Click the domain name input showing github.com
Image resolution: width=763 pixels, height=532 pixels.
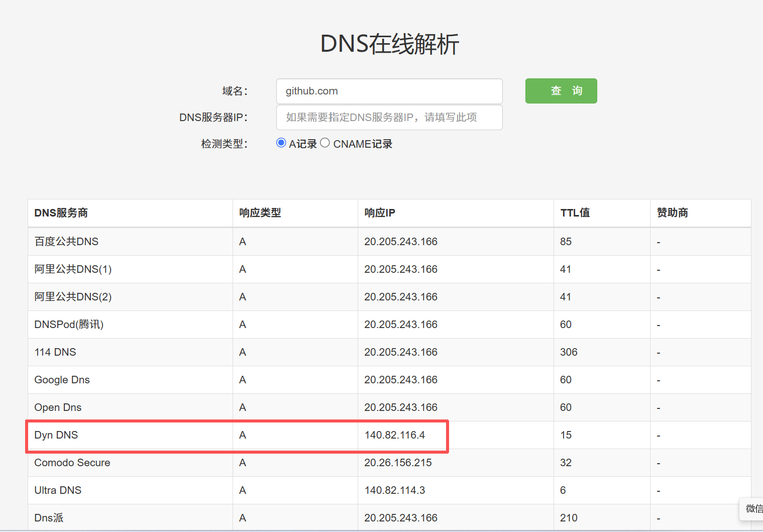[x=389, y=91]
